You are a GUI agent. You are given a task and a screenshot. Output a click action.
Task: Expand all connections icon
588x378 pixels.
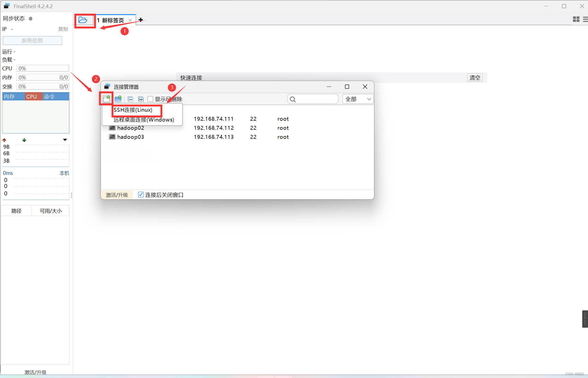point(141,99)
